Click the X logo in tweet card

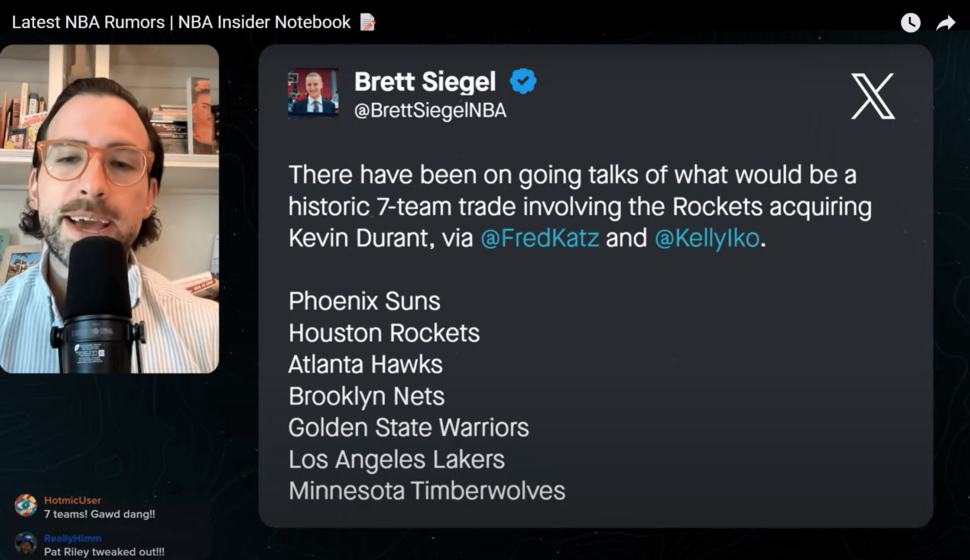tap(873, 96)
